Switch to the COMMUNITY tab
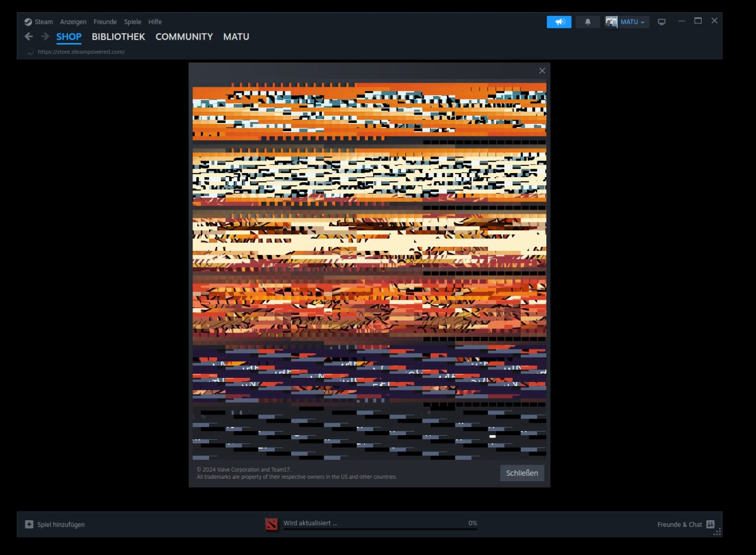Image resolution: width=756 pixels, height=555 pixels. pyautogui.click(x=184, y=37)
